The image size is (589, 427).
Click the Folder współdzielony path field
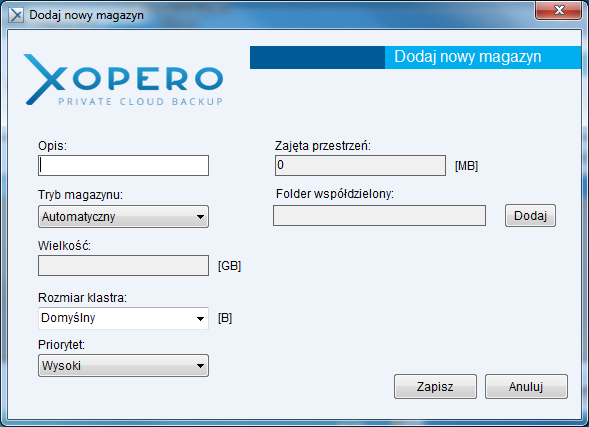(x=379, y=216)
